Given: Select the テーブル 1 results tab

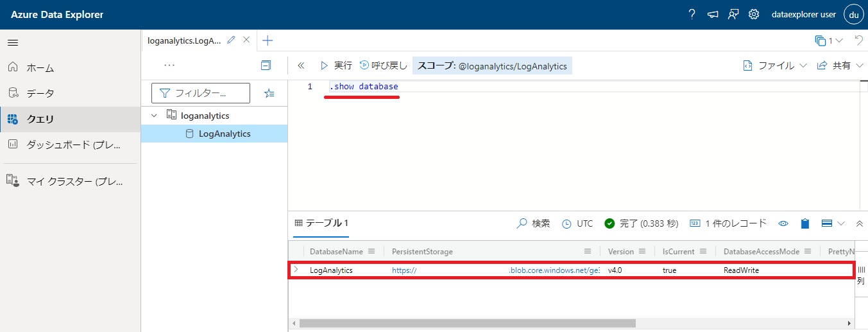Looking at the screenshot, I should 321,223.
